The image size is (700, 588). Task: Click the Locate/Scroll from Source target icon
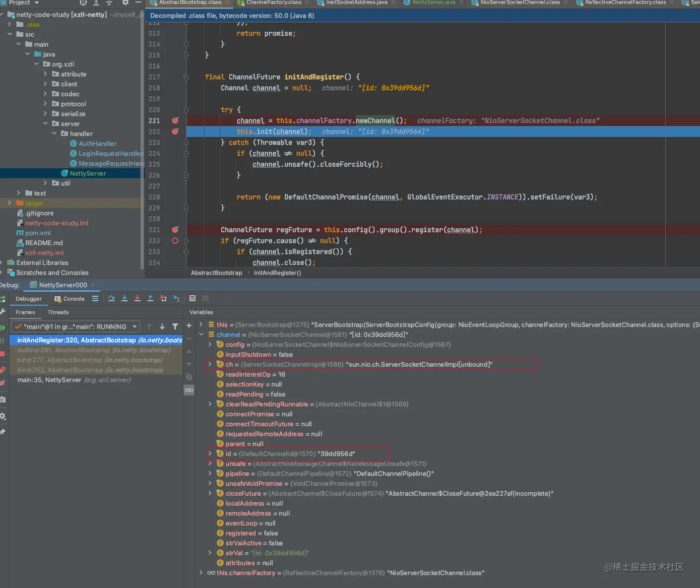click(x=83, y=2)
